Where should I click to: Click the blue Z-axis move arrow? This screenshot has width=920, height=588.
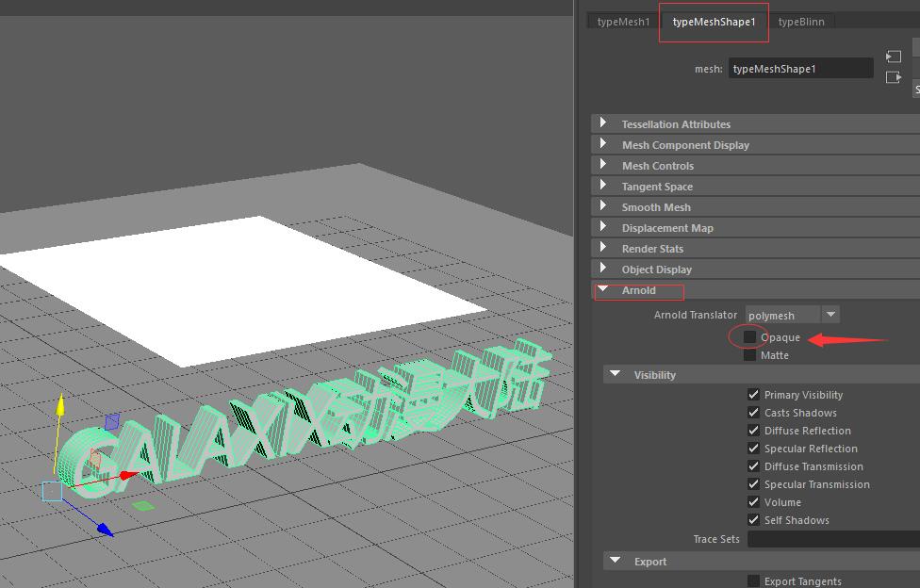tap(105, 530)
